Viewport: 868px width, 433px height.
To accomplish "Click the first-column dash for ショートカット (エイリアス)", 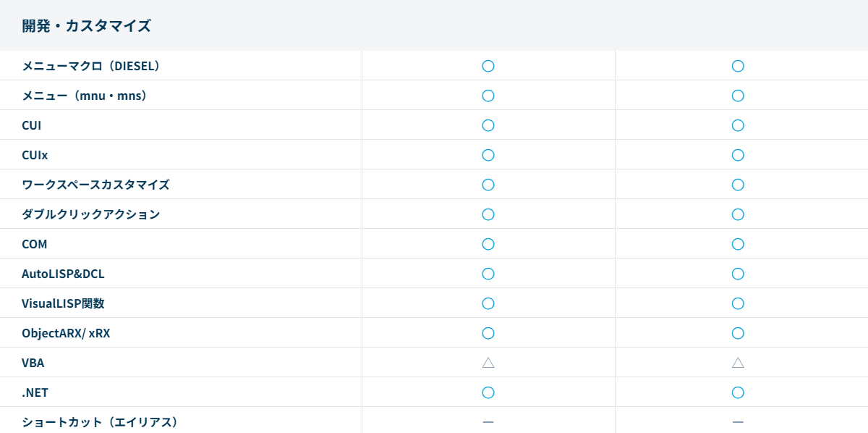I will 488,421.
